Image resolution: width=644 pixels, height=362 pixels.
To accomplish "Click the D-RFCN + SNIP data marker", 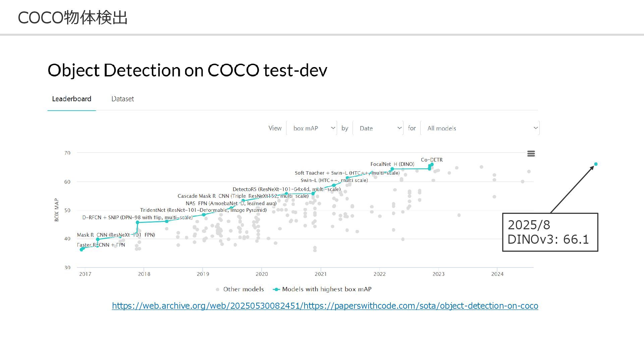I will coord(138,222).
